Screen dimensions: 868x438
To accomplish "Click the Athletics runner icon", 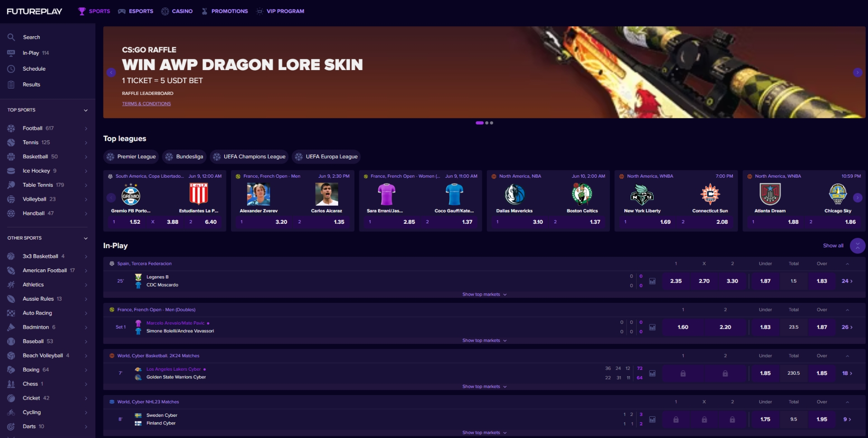I will tap(11, 285).
